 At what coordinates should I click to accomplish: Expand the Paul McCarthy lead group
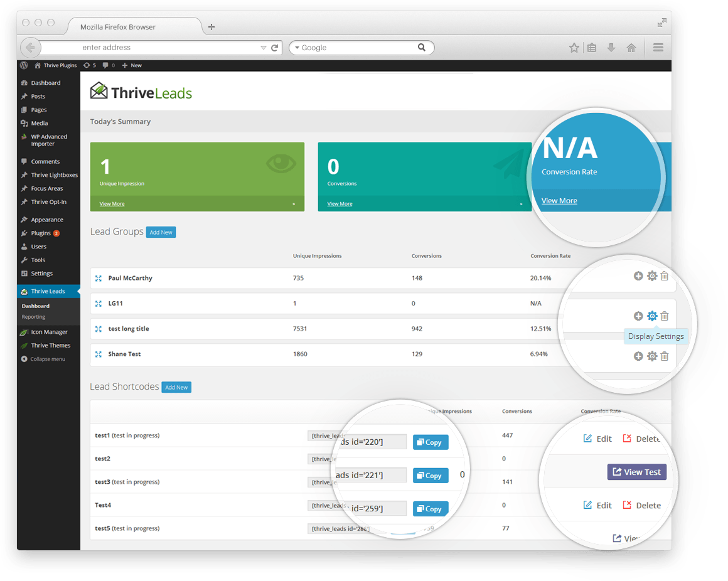[99, 279]
